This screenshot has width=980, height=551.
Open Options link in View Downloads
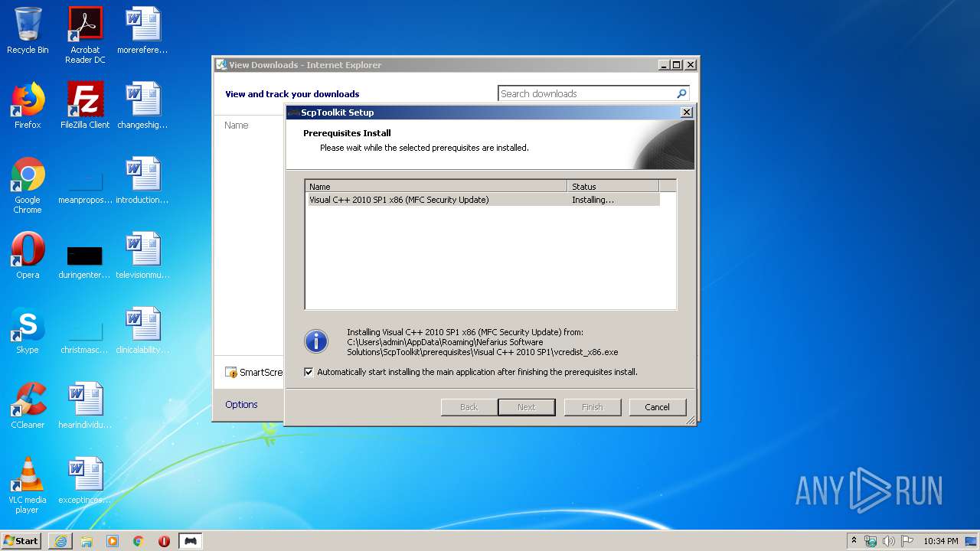tap(241, 404)
